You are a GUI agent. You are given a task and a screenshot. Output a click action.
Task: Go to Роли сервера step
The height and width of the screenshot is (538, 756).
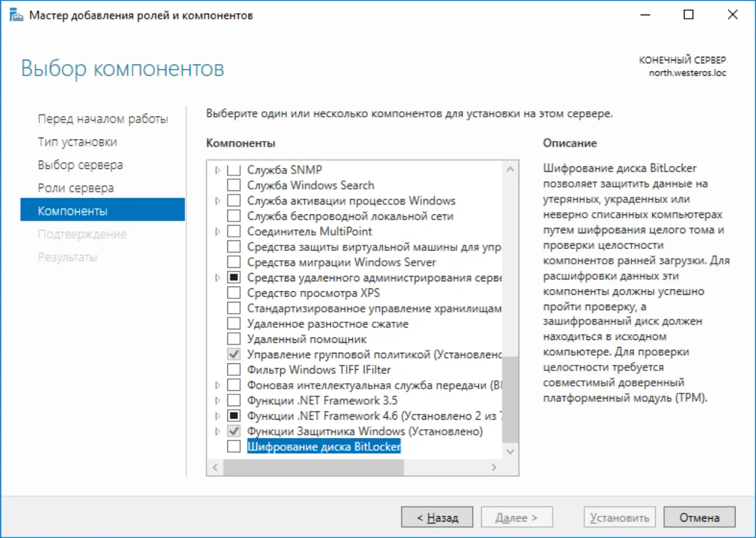(76, 188)
